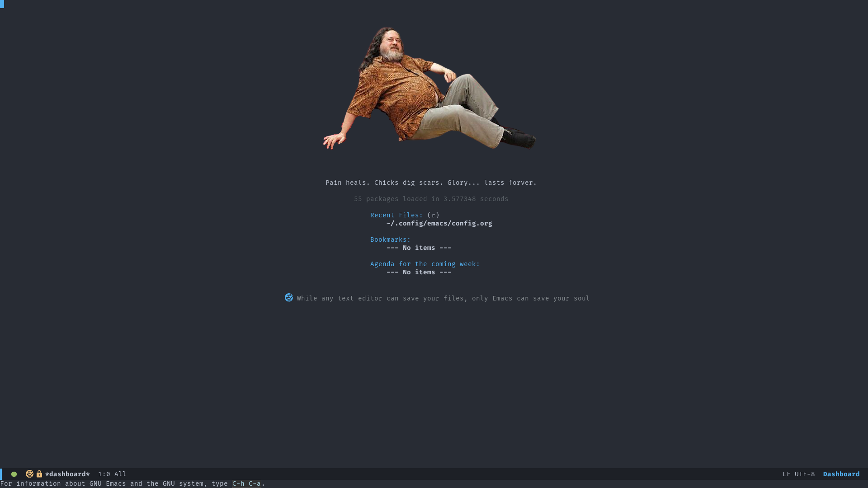Select the UTF-8 encoding indicator

(x=805, y=474)
